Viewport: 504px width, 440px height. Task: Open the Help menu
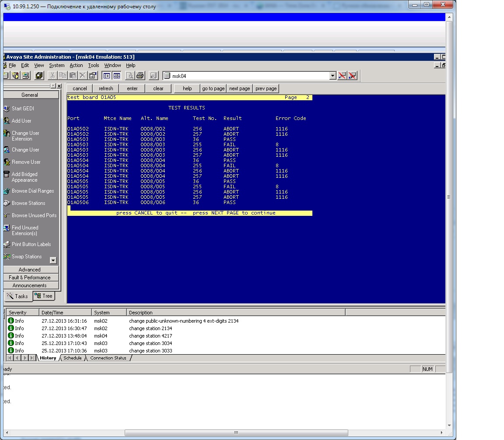click(130, 65)
